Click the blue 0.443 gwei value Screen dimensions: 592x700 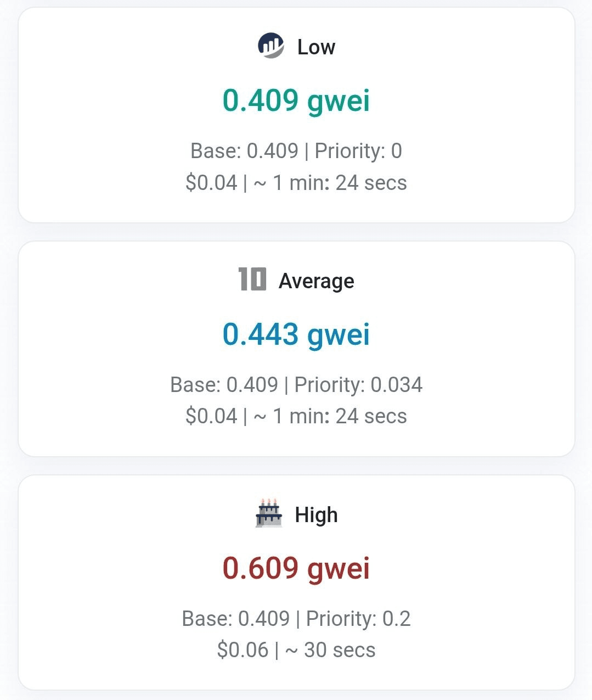point(296,334)
